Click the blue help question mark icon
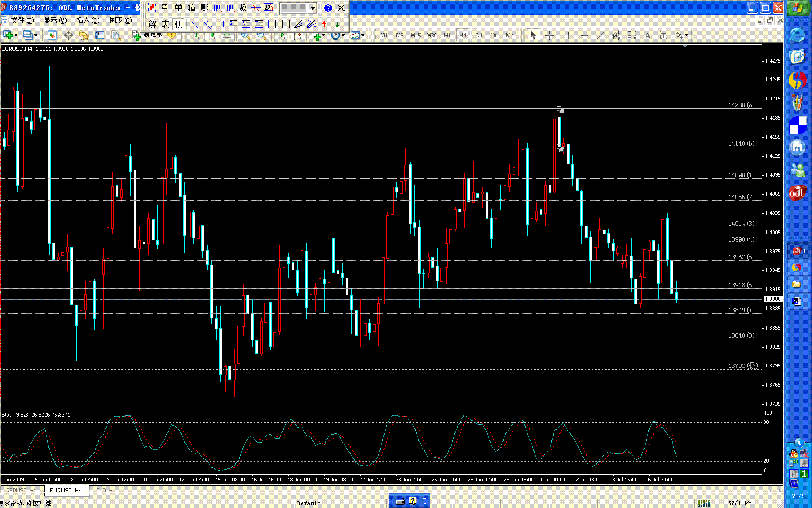 [328, 8]
